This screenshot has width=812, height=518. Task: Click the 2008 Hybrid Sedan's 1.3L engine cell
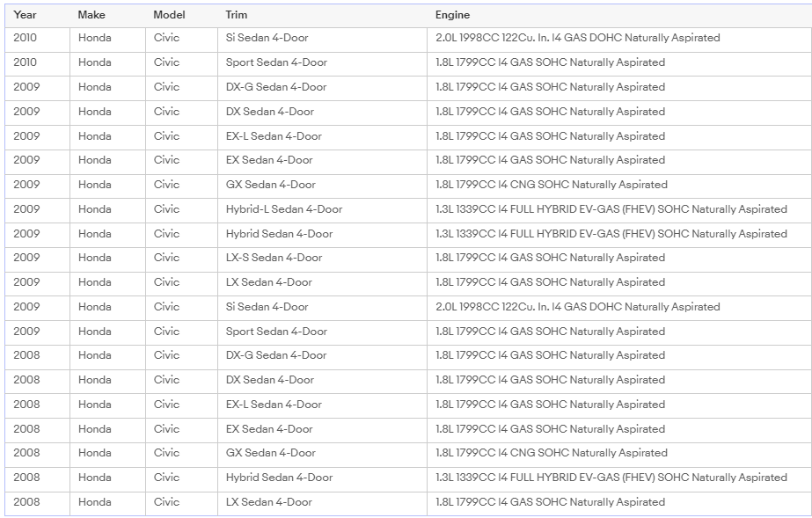click(611, 478)
